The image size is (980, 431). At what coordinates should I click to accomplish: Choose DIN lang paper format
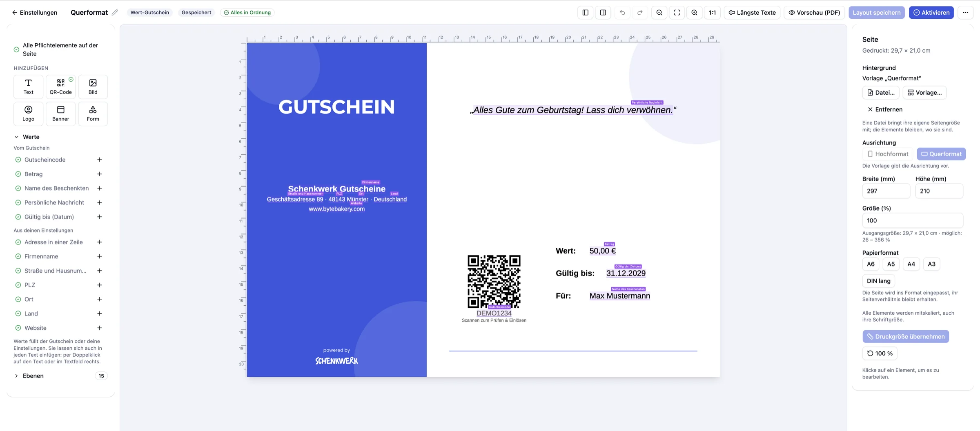[x=879, y=281]
